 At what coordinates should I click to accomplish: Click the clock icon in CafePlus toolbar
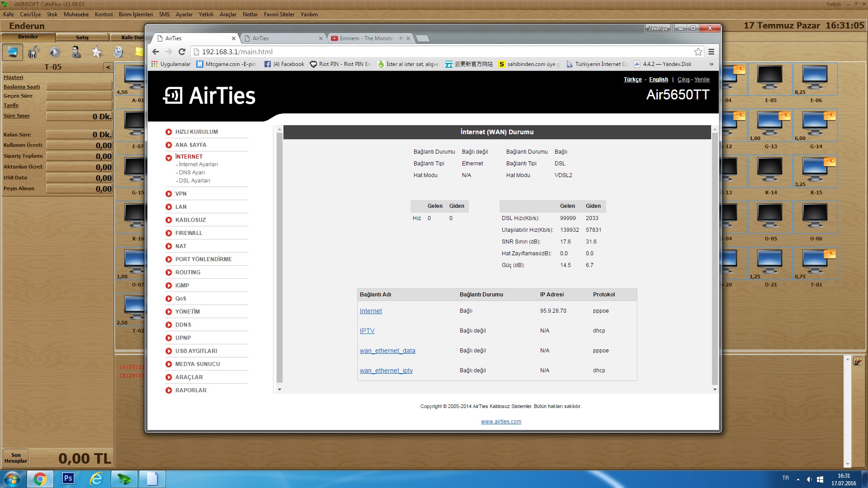pos(118,52)
